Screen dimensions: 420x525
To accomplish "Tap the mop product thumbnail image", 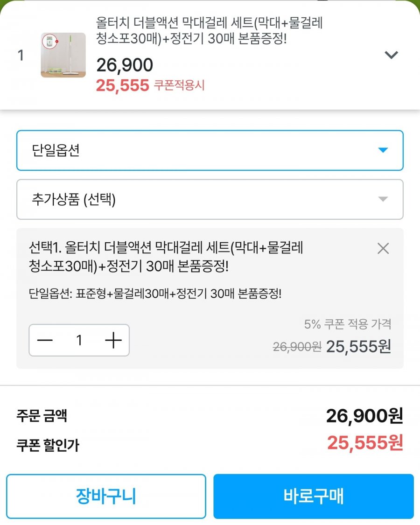I will pos(63,55).
